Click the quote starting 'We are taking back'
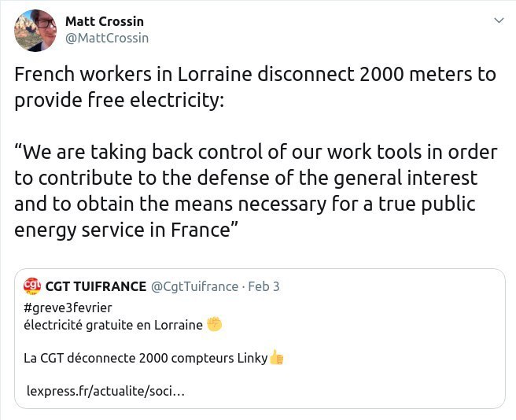 coord(245,153)
